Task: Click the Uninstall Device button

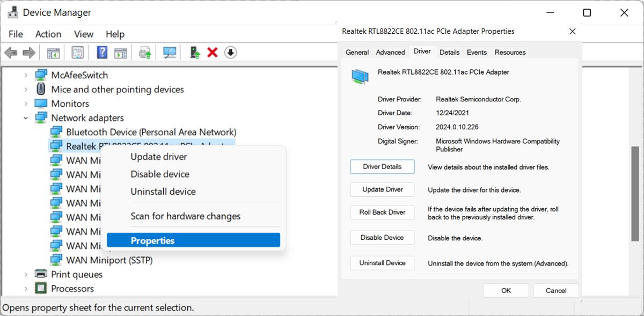Action: tap(382, 263)
